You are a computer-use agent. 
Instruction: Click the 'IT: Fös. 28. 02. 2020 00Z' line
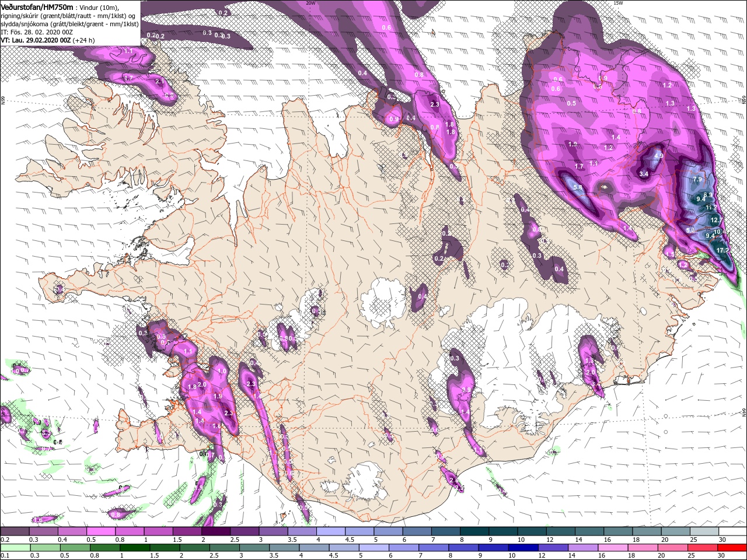point(37,32)
